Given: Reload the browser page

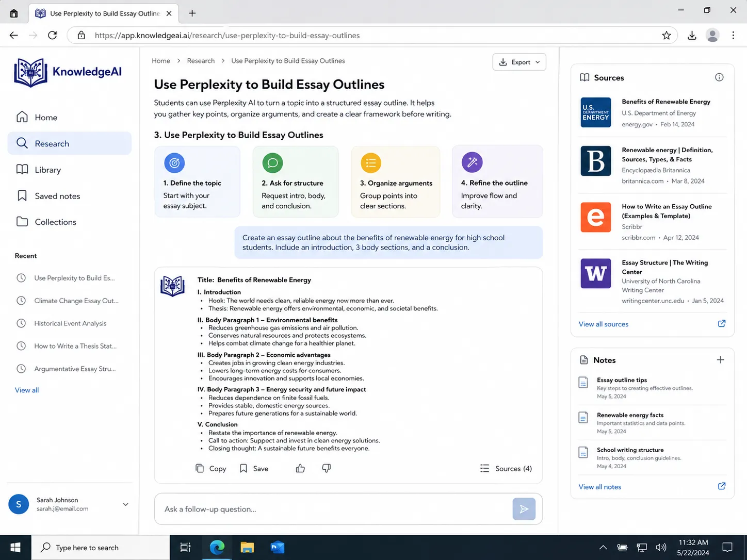Looking at the screenshot, I should pos(53,35).
